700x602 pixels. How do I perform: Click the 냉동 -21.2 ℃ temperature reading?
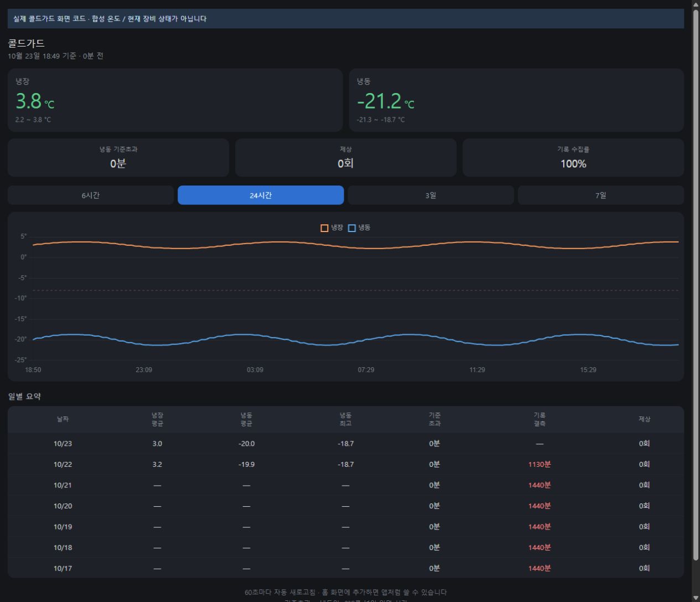(x=386, y=101)
